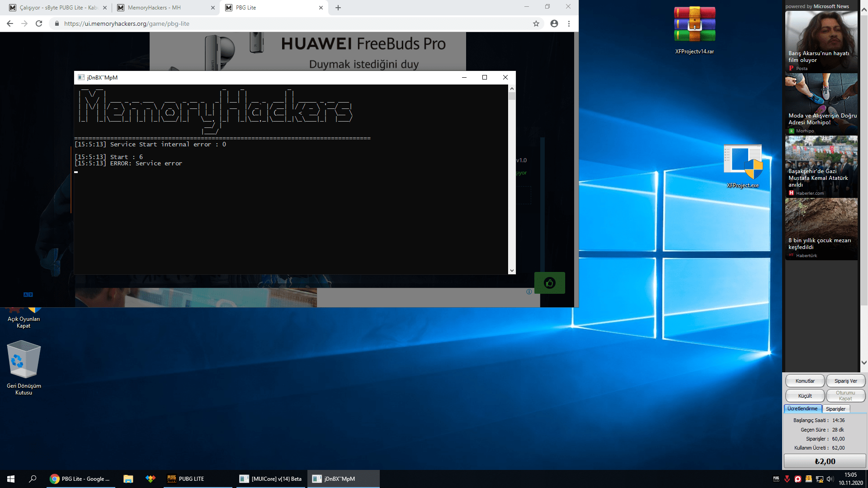Click the Chrome address bar URL

pyautogui.click(x=127, y=23)
